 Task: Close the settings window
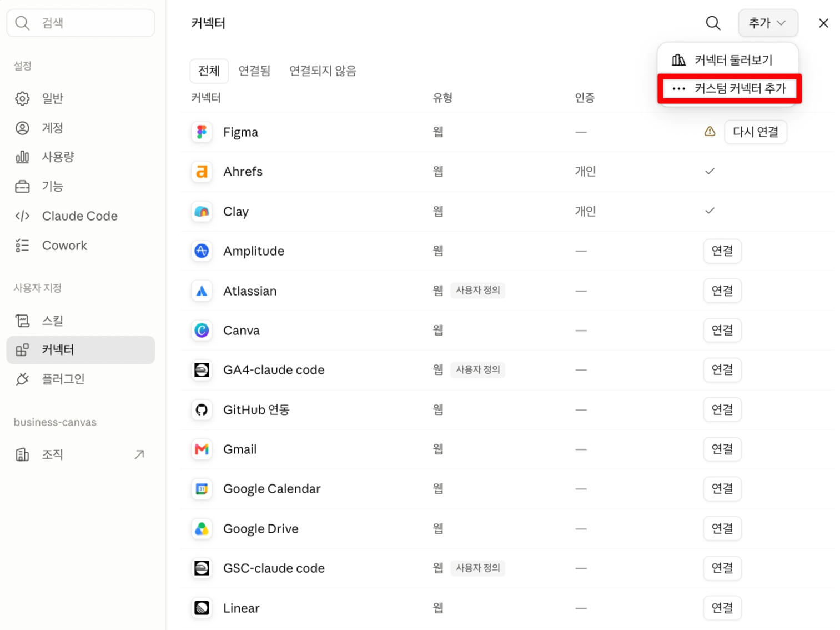pyautogui.click(x=823, y=23)
